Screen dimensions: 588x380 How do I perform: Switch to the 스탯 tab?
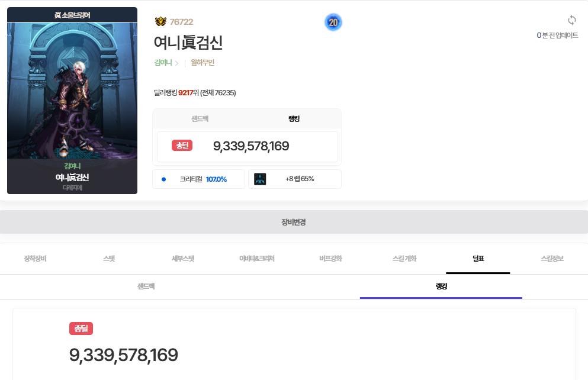click(x=109, y=259)
